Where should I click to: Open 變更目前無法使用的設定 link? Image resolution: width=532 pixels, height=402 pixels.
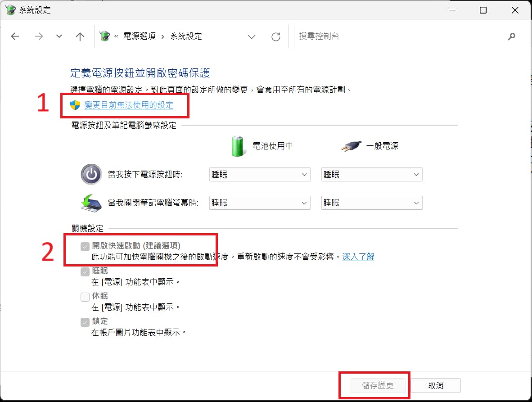[129, 105]
